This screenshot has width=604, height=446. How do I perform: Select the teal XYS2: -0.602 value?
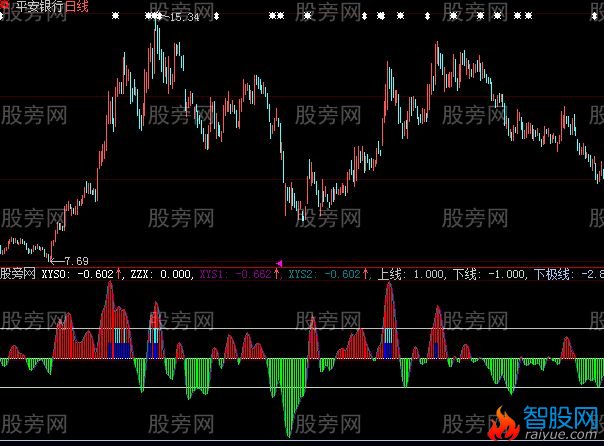[324, 274]
